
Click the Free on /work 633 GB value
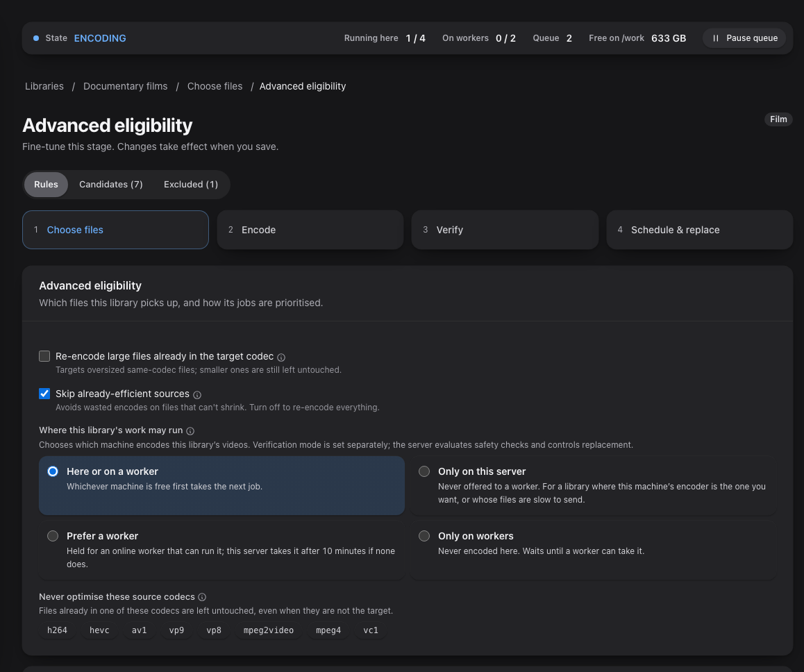pos(669,38)
